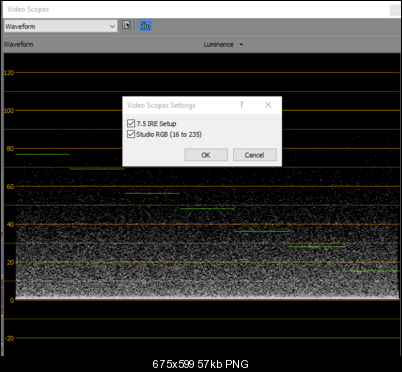402x372 pixels.
Task: Click the Video Scopes Settings dialog title
Action: tap(161, 105)
